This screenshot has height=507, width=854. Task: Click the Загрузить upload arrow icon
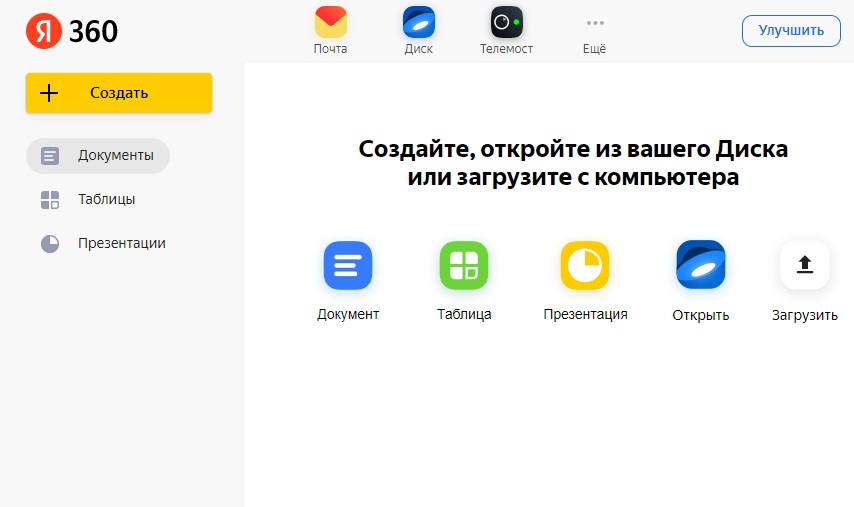[x=804, y=266]
